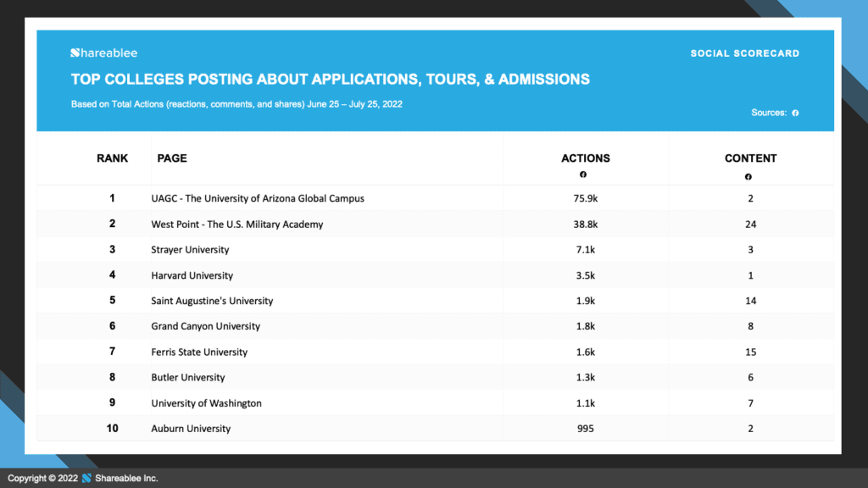
Task: Click rank number 5 in the table
Action: [113, 301]
